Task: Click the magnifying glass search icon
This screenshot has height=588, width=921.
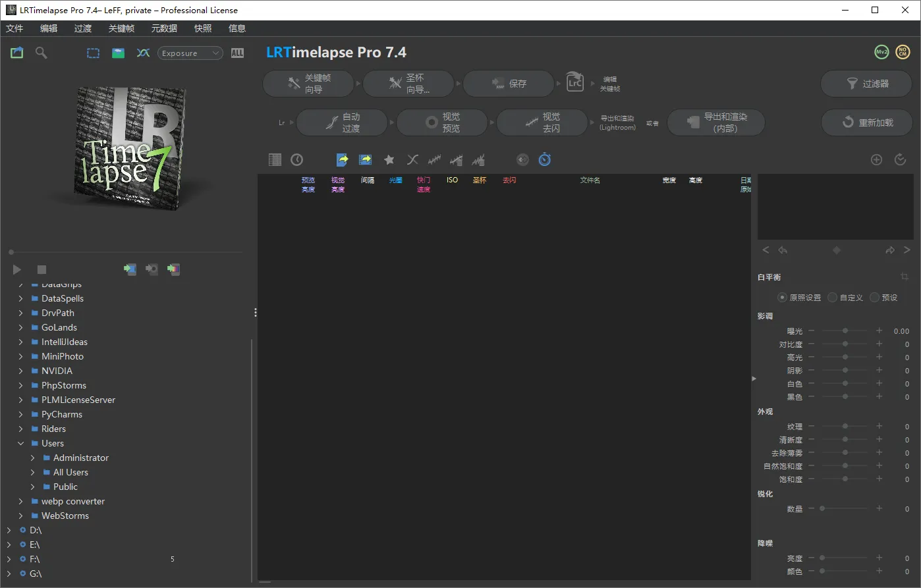Action: click(x=42, y=53)
